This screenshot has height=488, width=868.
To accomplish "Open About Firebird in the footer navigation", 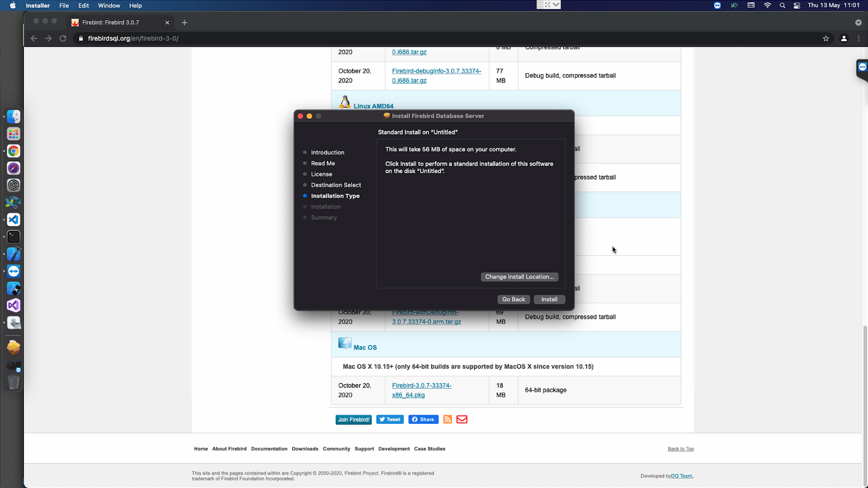I will pos(229,449).
